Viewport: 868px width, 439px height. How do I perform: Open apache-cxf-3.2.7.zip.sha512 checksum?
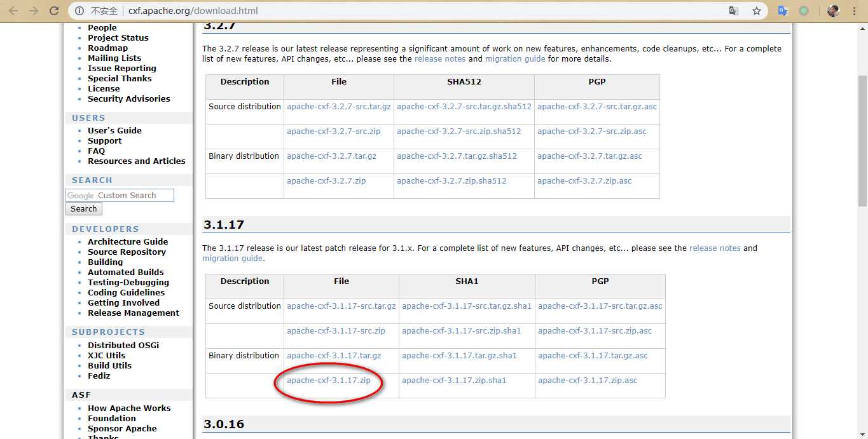click(x=451, y=180)
